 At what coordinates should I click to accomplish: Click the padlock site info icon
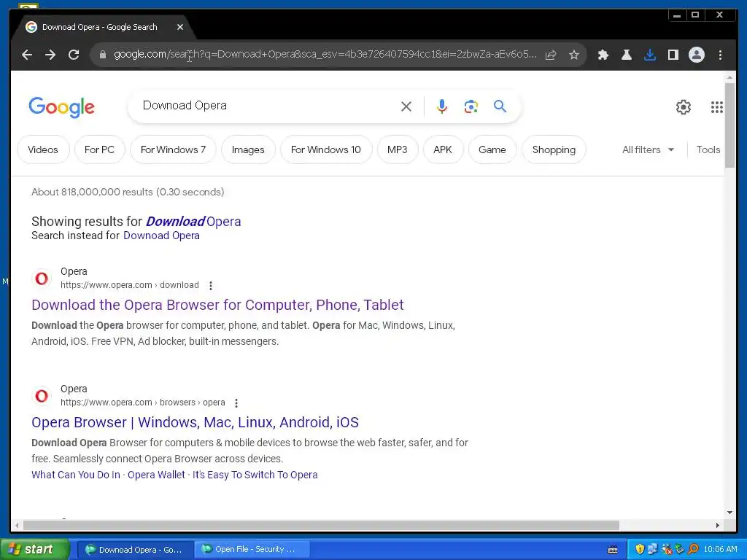(x=102, y=55)
